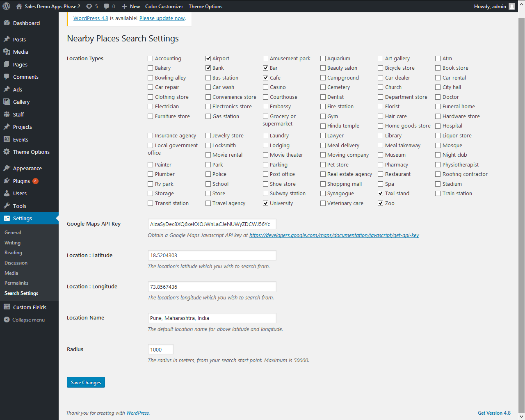Open Color Customizer in admin bar
The width and height of the screenshot is (525, 420).
(164, 6)
